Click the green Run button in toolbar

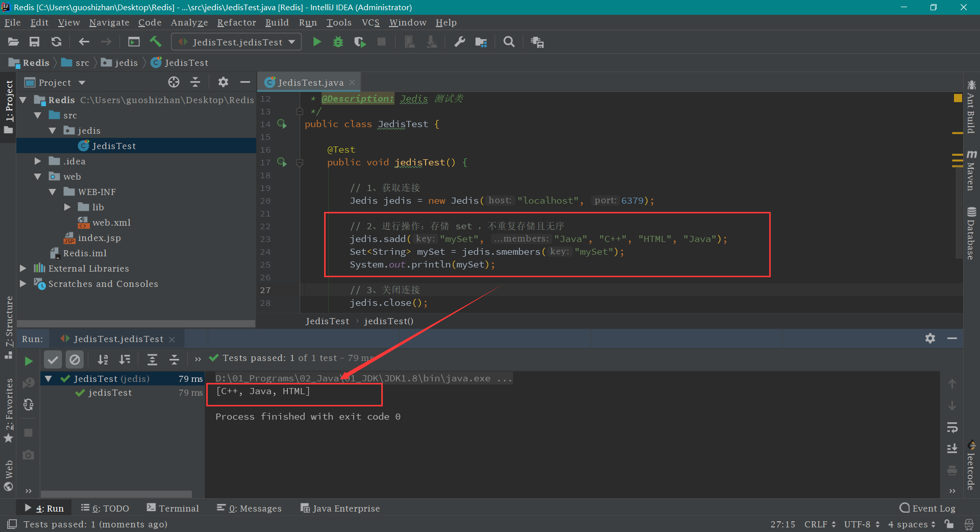(316, 42)
